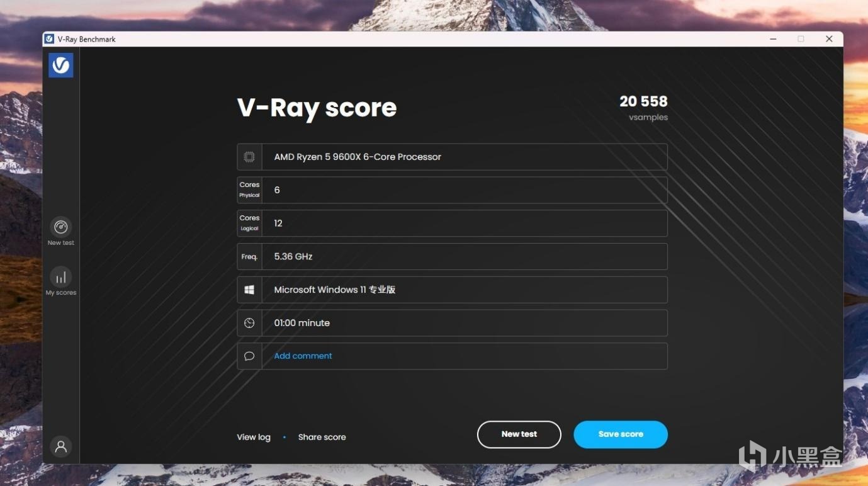Viewport: 868px width, 486px height.
Task: Click the V-Ray Benchmark title bar app icon
Action: tap(49, 39)
